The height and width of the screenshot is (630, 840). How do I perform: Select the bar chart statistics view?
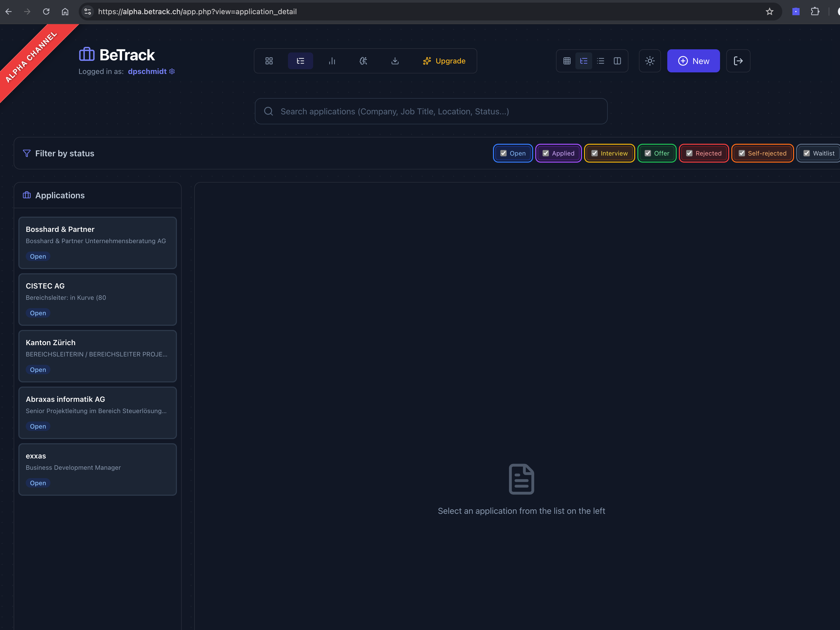click(332, 61)
